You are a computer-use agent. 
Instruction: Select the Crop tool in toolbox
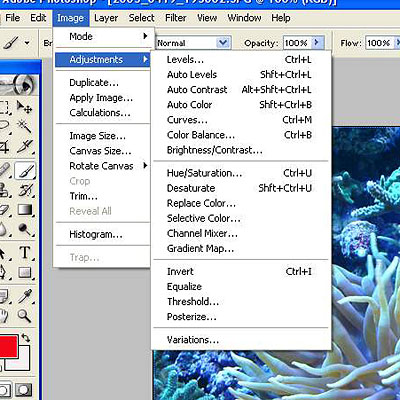click(5, 146)
